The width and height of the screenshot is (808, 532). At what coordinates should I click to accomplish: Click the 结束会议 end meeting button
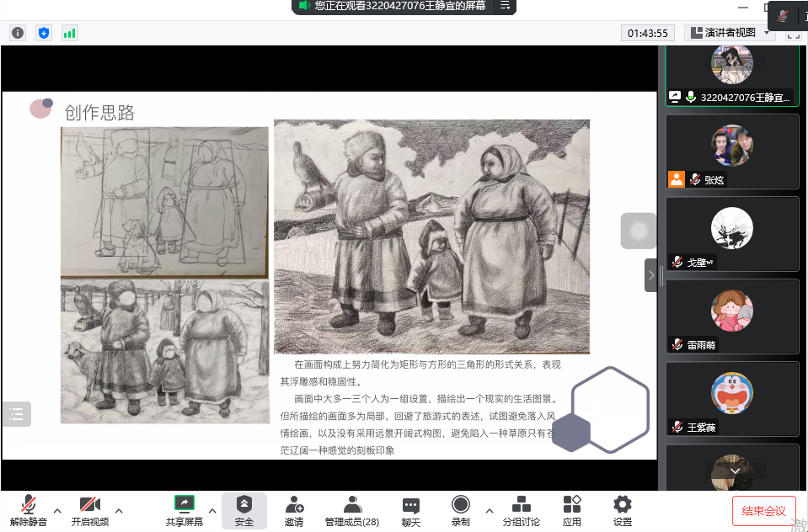tap(763, 511)
